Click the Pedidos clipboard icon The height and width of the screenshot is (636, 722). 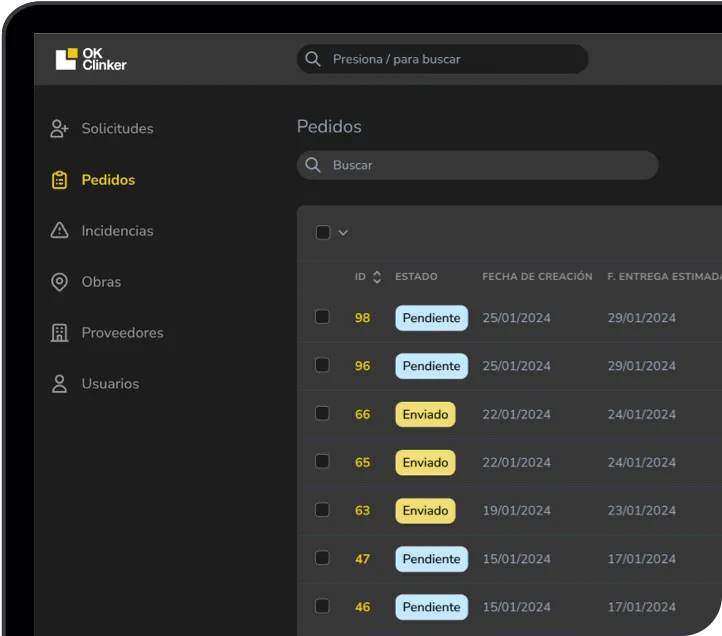click(x=59, y=180)
